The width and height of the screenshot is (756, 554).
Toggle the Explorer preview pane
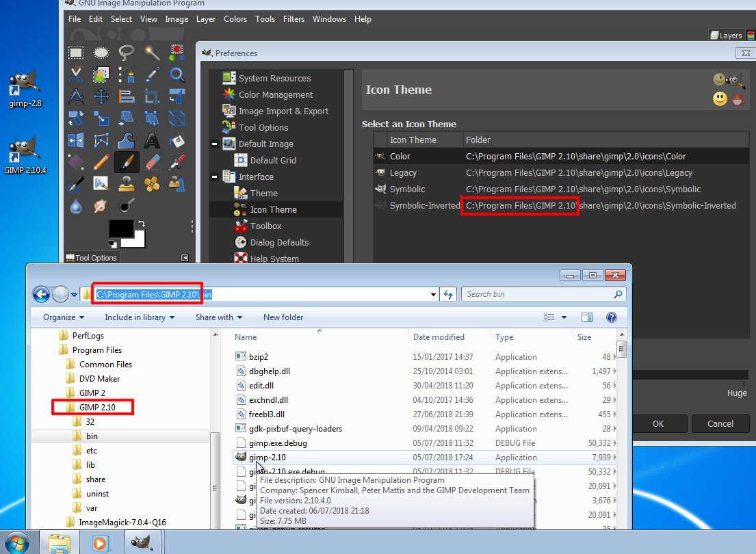(x=587, y=317)
